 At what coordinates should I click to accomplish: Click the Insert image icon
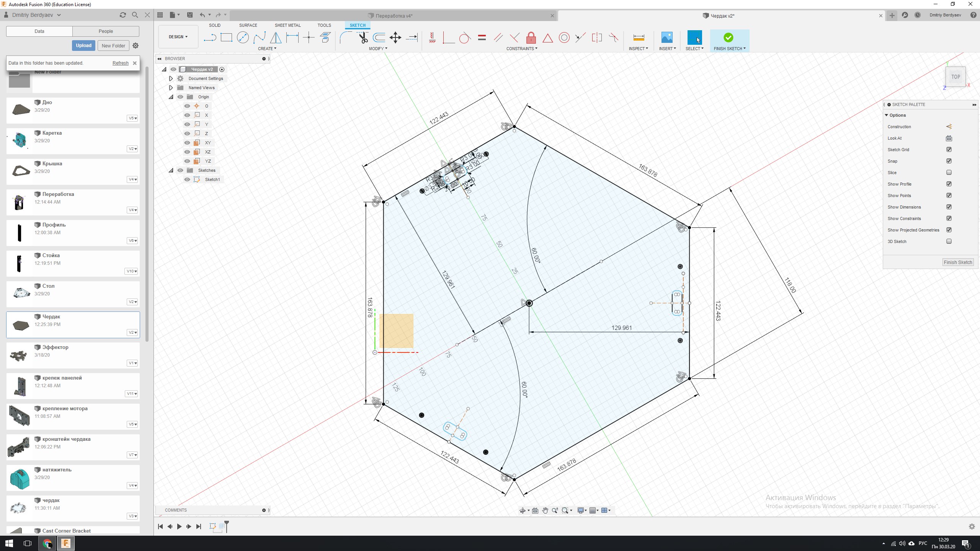coord(667,37)
